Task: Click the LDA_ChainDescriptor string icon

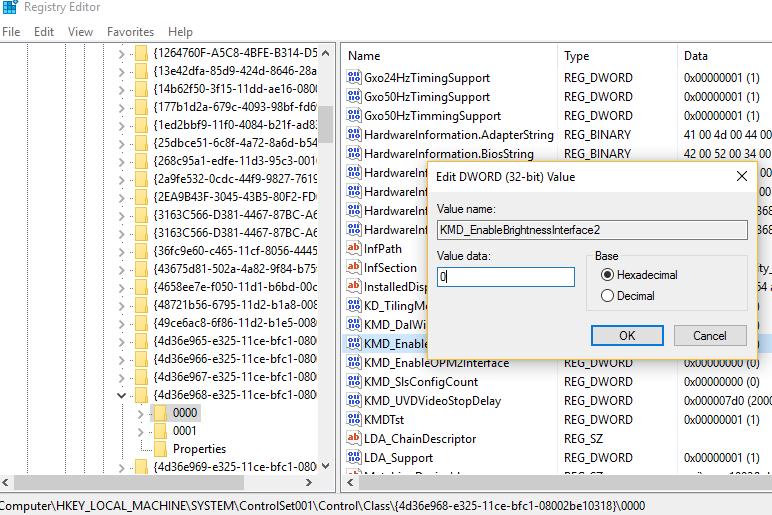Action: (x=353, y=439)
